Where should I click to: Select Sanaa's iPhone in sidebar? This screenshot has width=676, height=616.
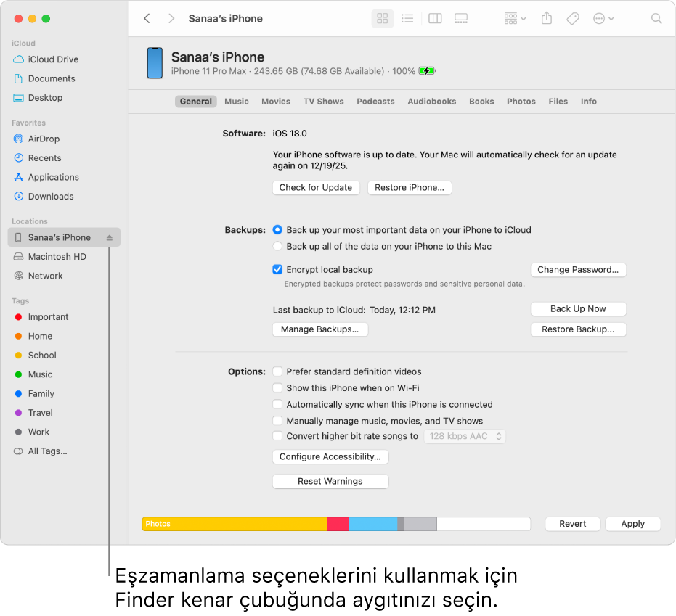click(64, 237)
